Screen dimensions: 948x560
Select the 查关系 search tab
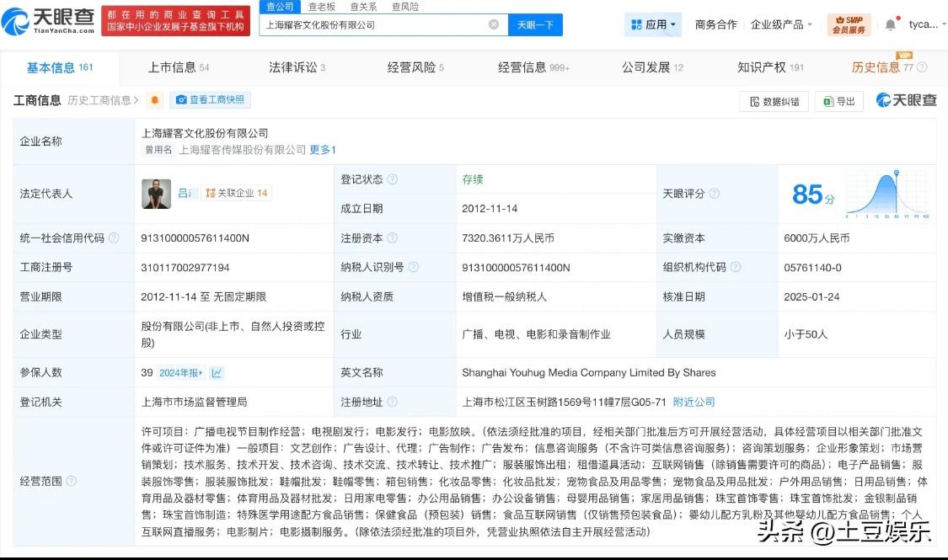363,7
